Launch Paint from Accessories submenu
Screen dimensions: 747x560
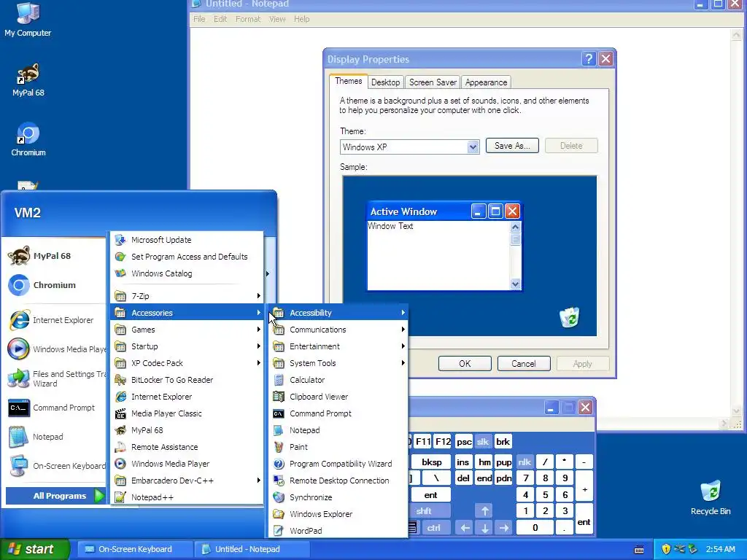338,447
